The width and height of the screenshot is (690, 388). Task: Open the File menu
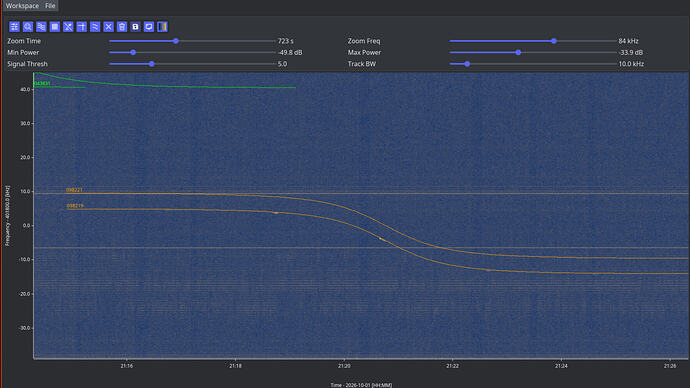pos(50,6)
